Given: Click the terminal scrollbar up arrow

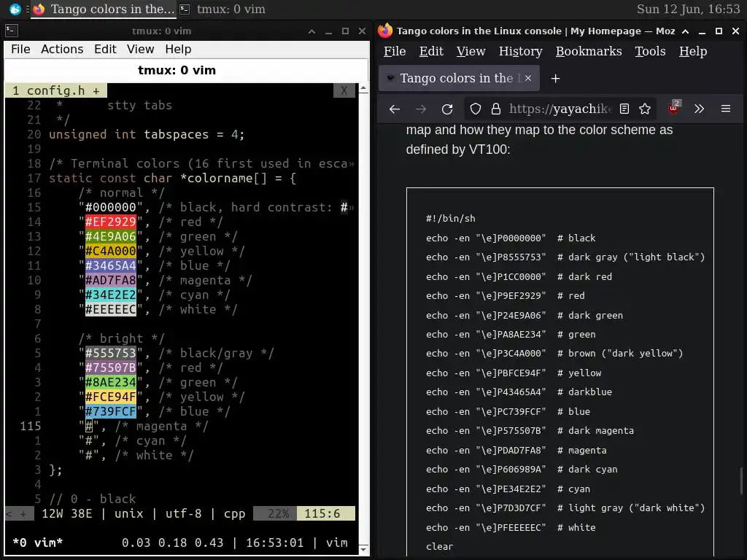Looking at the screenshot, I should 363,88.
